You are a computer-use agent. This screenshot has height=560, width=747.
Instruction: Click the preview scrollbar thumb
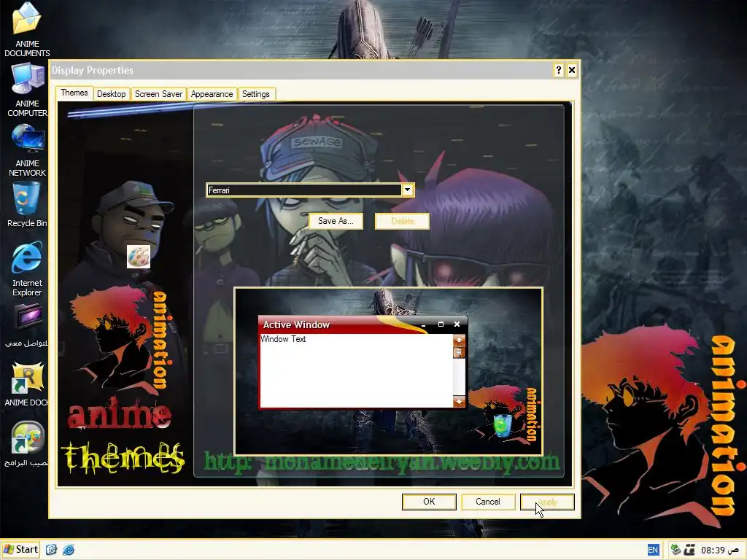[459, 352]
